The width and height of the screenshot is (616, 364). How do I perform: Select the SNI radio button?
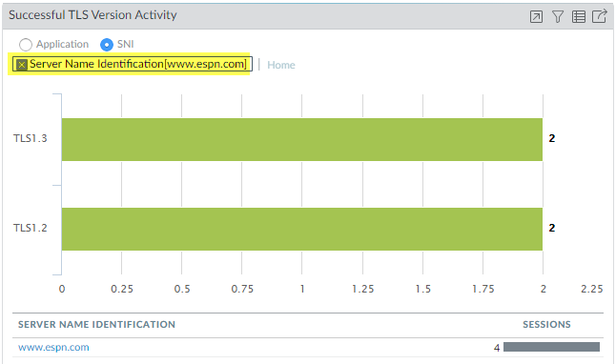click(x=107, y=45)
